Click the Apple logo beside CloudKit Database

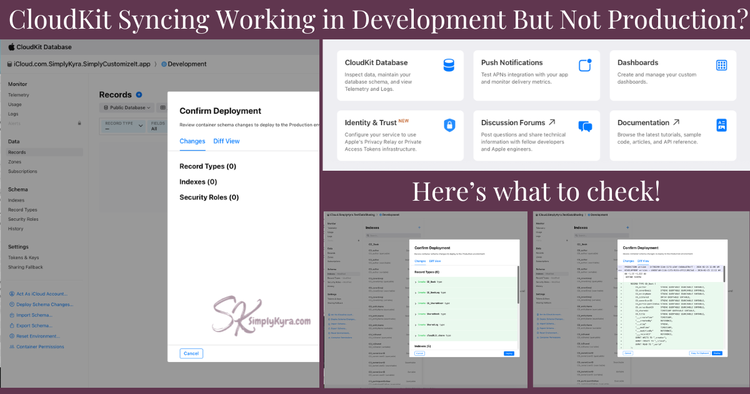(11, 47)
